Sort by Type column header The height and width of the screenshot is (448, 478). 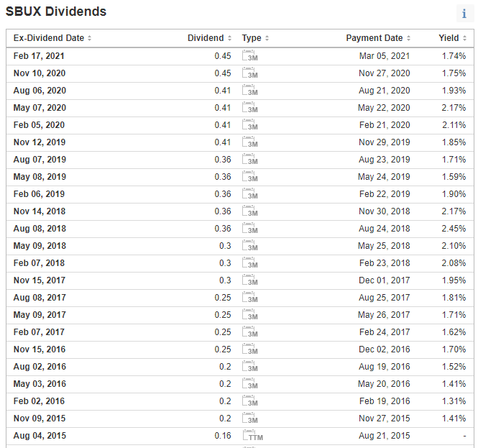coord(255,38)
